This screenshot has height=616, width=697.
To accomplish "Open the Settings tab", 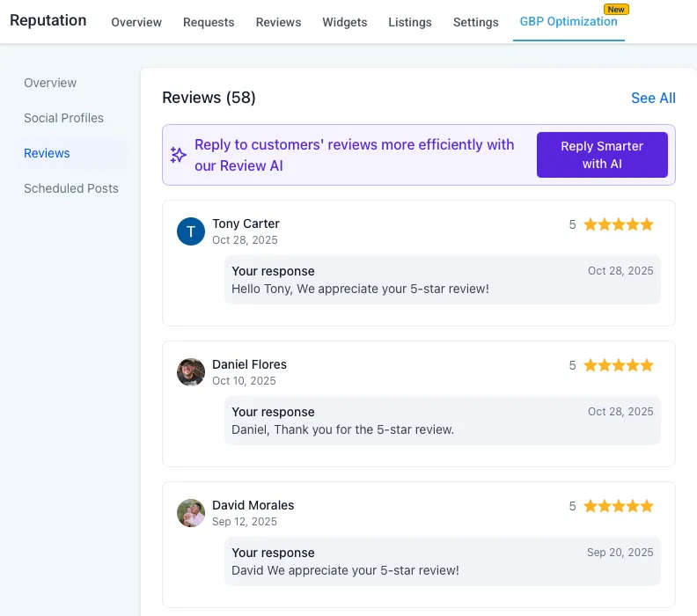I will [x=475, y=22].
